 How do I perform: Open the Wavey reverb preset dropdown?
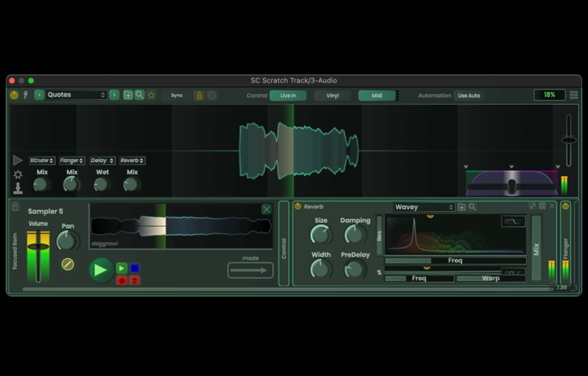pyautogui.click(x=424, y=207)
